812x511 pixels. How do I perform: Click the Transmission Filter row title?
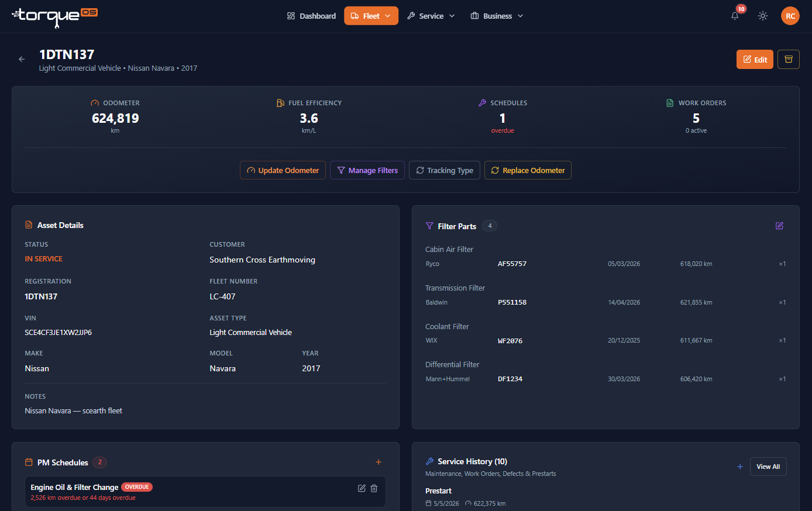tap(455, 288)
